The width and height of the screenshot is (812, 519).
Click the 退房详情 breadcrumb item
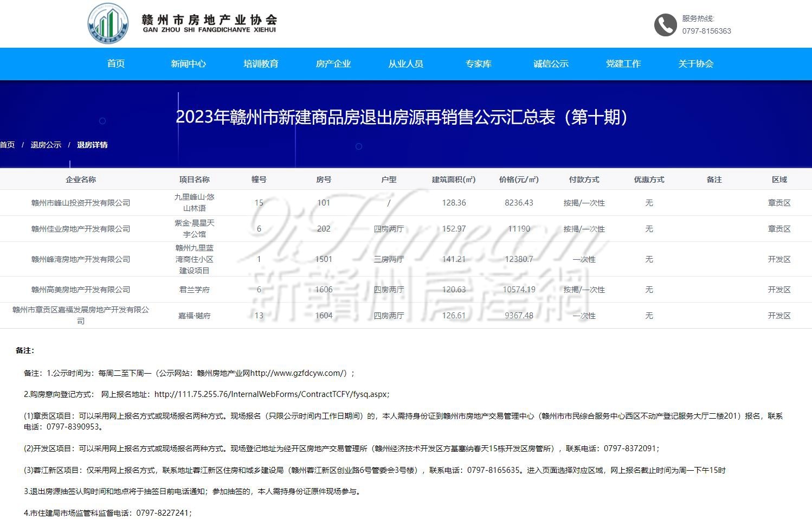click(x=92, y=145)
